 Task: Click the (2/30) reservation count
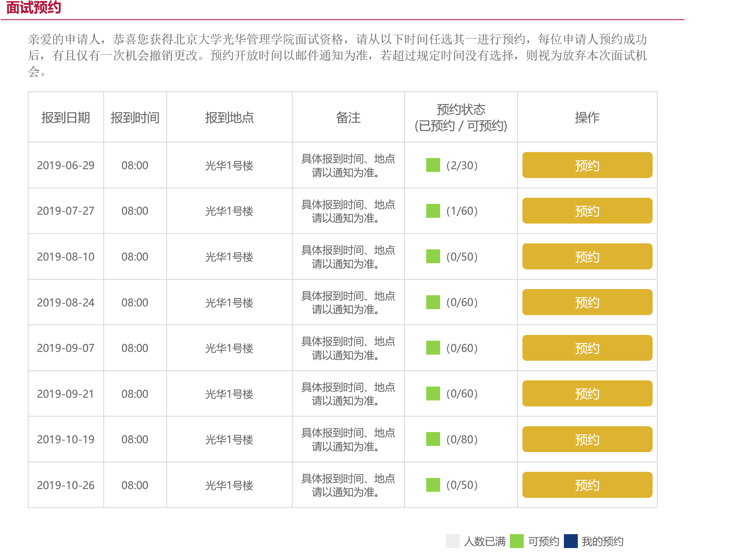(x=462, y=165)
